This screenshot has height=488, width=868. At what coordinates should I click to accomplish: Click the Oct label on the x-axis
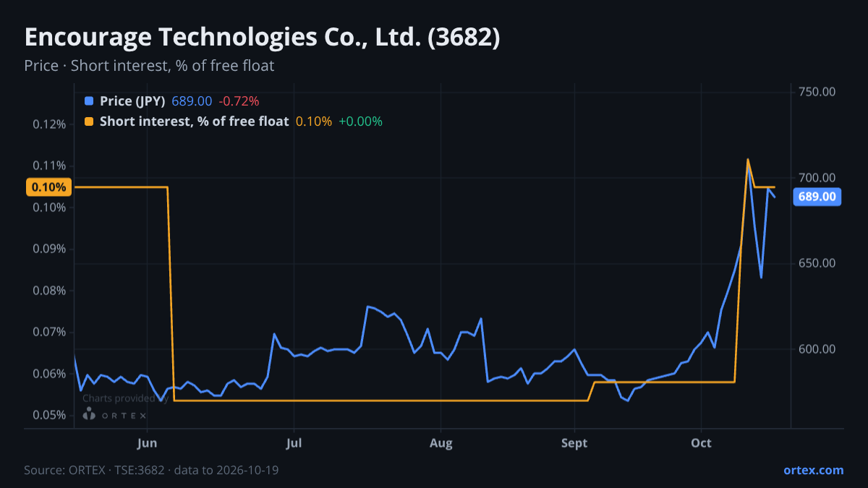click(702, 443)
